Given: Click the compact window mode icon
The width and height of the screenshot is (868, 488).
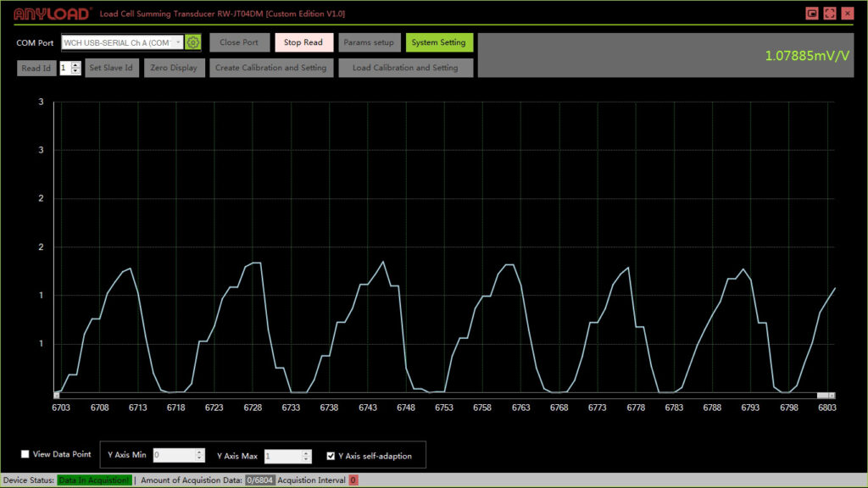Looking at the screenshot, I should 812,14.
